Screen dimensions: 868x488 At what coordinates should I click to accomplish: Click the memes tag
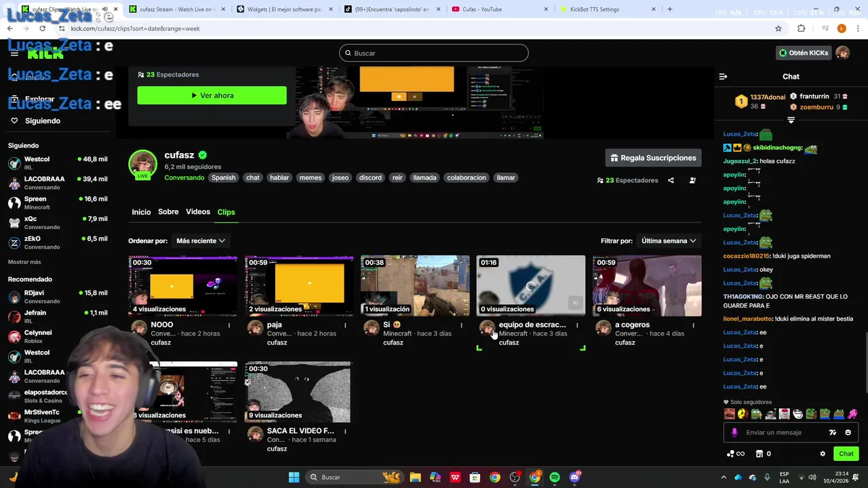point(311,178)
